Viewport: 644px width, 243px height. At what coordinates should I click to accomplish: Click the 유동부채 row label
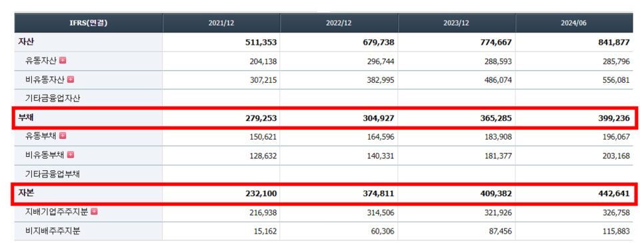point(41,136)
